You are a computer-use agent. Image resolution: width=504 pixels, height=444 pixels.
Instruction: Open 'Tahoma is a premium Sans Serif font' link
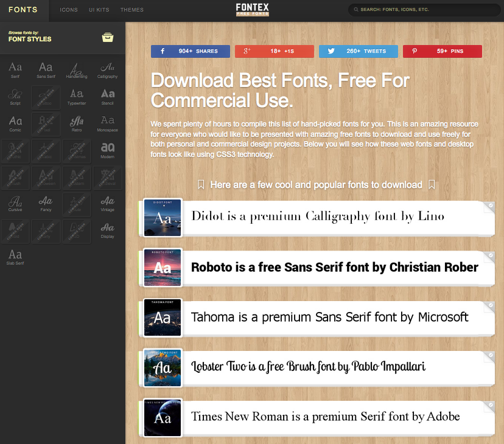(x=329, y=317)
